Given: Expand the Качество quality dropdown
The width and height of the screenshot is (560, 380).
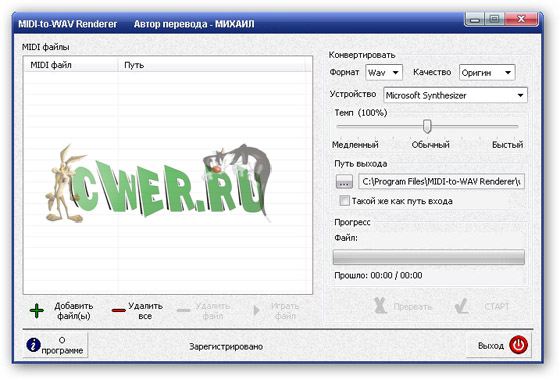Looking at the screenshot, I should pyautogui.click(x=487, y=72).
